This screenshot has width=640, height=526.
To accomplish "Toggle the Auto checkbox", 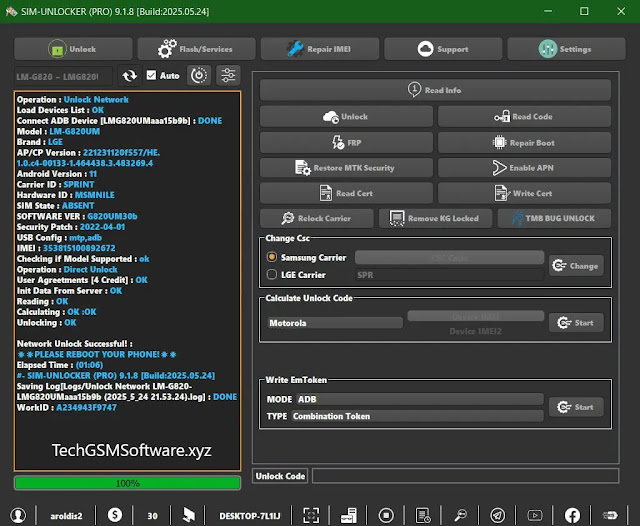I will coord(151,75).
